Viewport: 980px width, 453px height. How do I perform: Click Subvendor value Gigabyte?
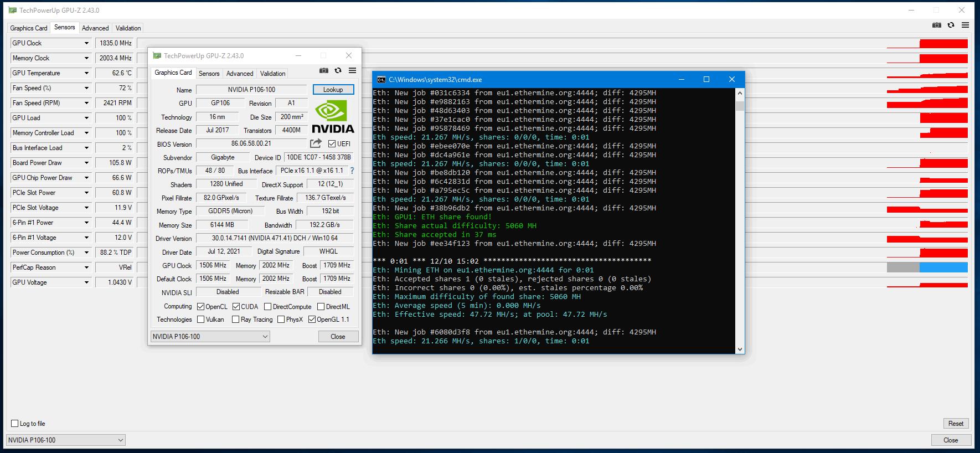(223, 157)
